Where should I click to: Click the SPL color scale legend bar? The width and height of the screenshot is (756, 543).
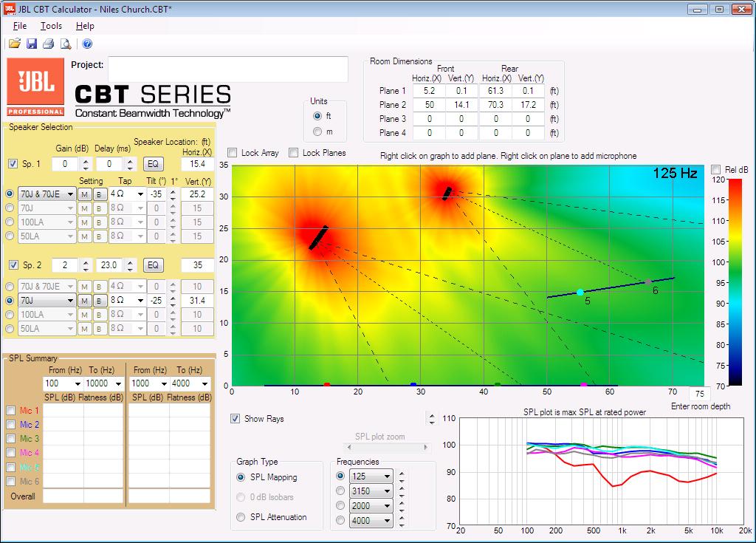735,282
